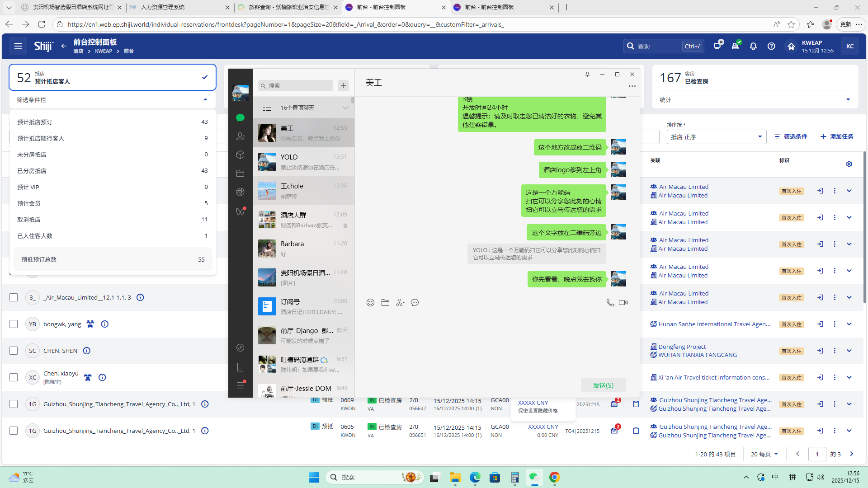Open the 20 每页 page size dropdown
868x488 pixels.
click(x=764, y=454)
